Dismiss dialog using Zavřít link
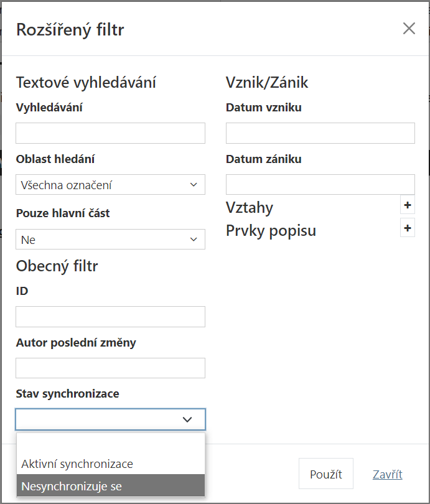This screenshot has width=430, height=504. pos(387,474)
